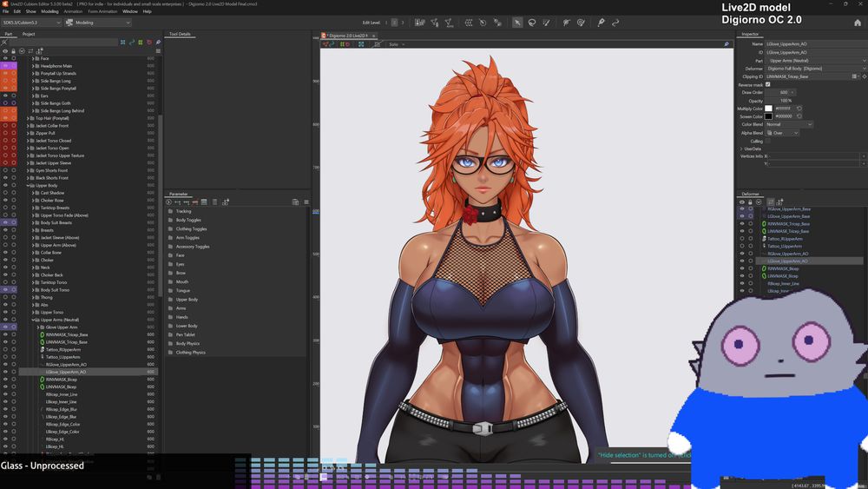Click the texture atlas icon after Edit Level
The width and height of the screenshot is (868, 489).
pyautogui.click(x=419, y=23)
